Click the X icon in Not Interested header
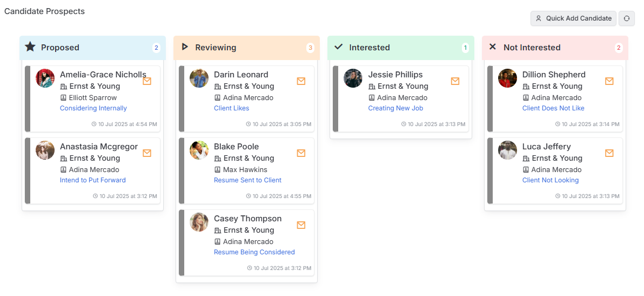 [x=492, y=47]
